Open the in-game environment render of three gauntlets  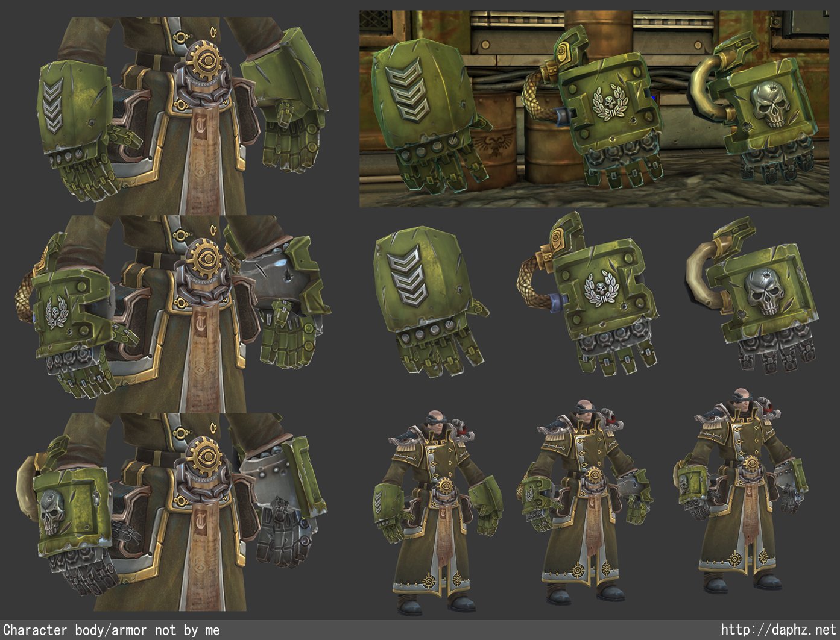tap(594, 109)
